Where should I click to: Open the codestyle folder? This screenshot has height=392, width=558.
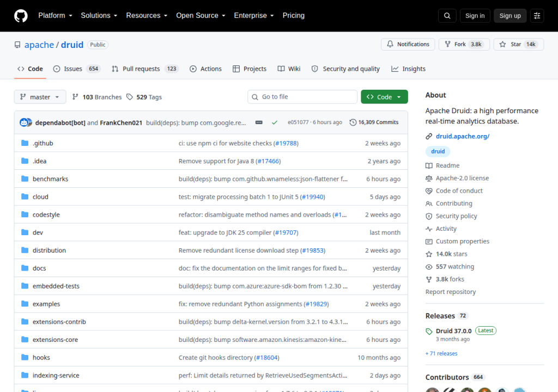pos(46,215)
